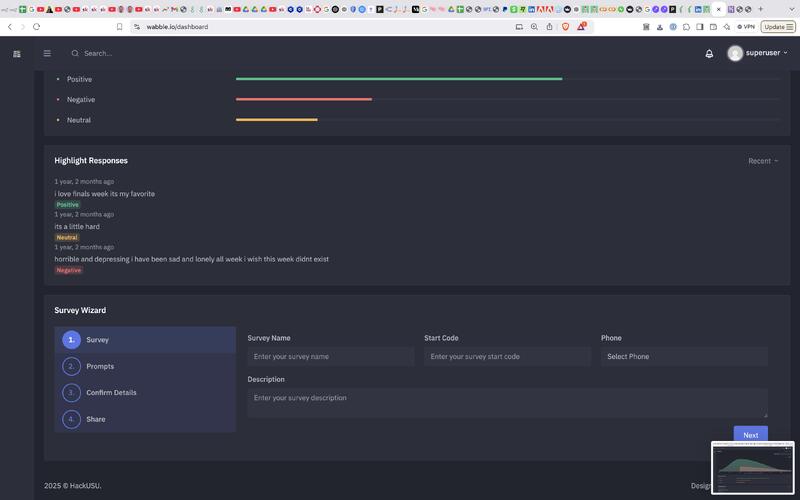Image resolution: width=800 pixels, height=500 pixels.
Task: Click the Brave Shields lion icon
Action: coord(565,27)
